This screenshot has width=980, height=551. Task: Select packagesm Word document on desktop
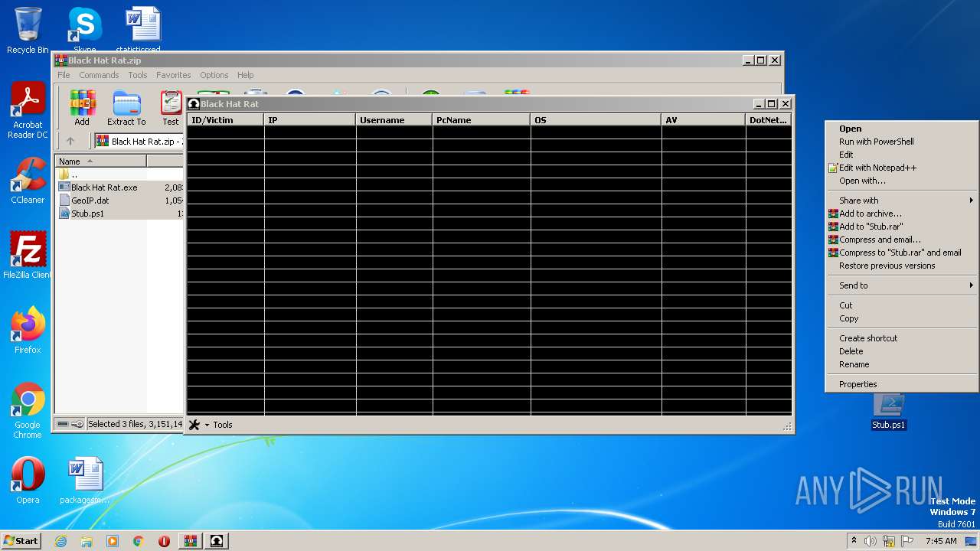pyautogui.click(x=84, y=481)
